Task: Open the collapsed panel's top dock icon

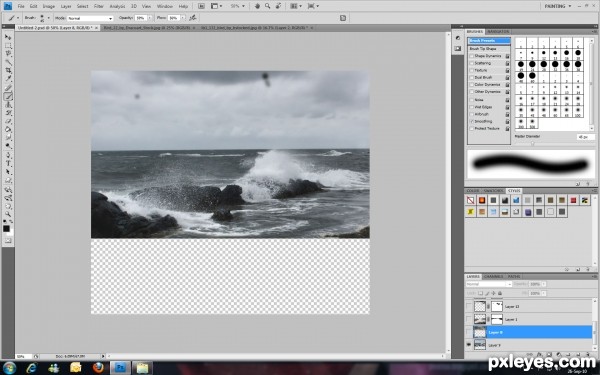Action: point(458,38)
